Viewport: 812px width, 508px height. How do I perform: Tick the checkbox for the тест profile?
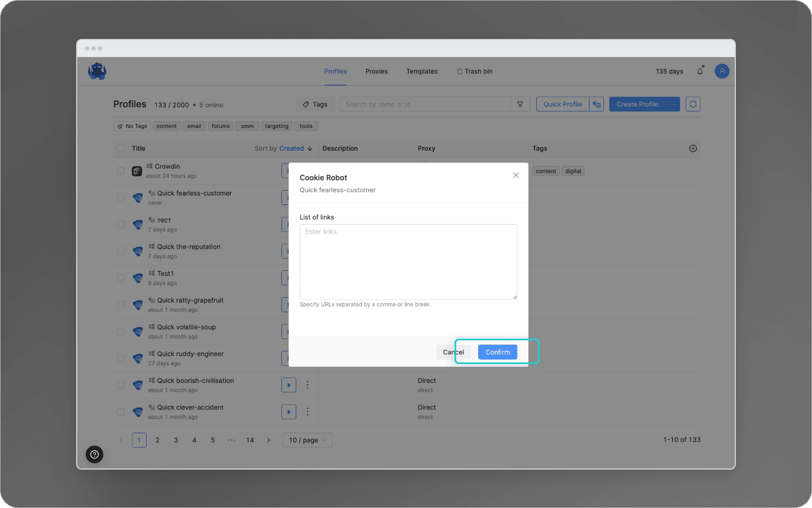(x=121, y=224)
